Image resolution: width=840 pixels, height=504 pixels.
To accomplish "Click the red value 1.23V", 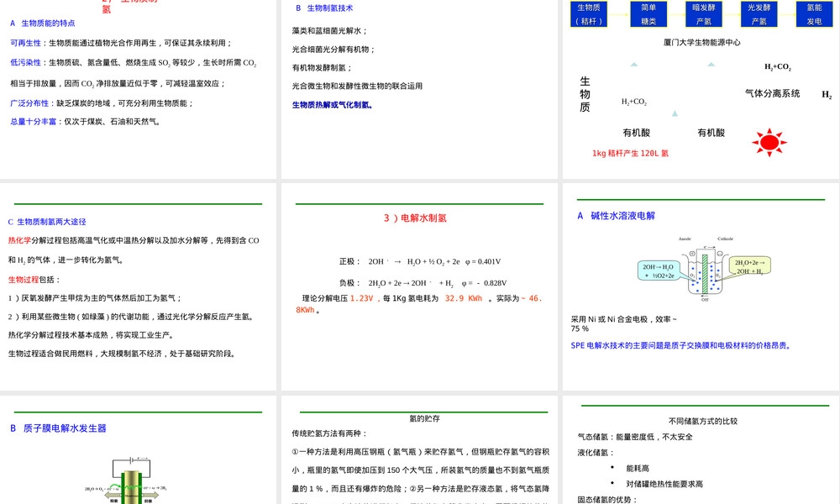I will pyautogui.click(x=361, y=298).
